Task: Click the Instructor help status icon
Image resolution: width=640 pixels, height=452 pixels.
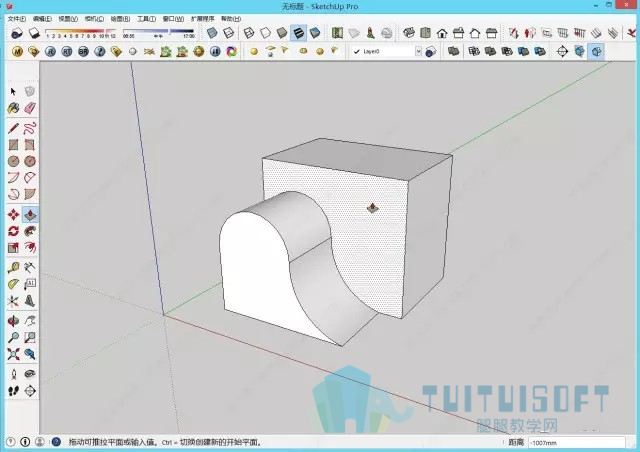Action: pyautogui.click(x=56, y=441)
